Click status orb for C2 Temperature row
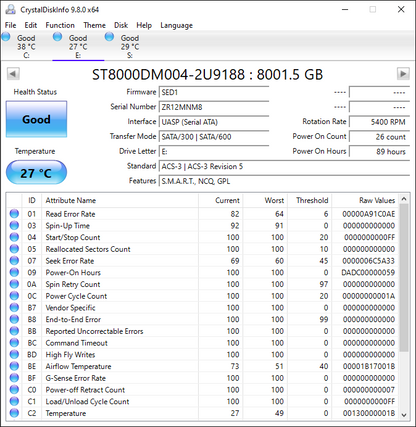Viewport: 416px width, 427px height. pyautogui.click(x=14, y=413)
